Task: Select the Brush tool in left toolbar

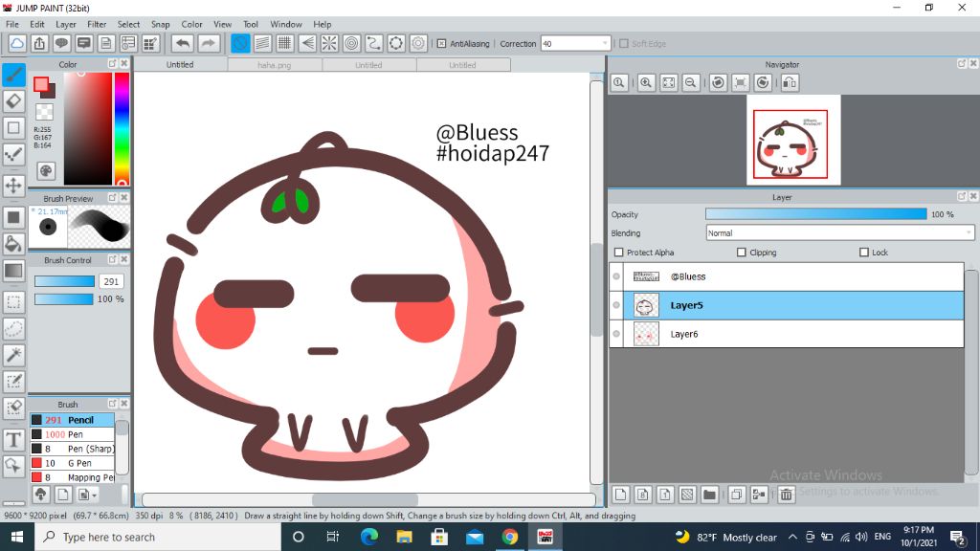Action: [13, 75]
